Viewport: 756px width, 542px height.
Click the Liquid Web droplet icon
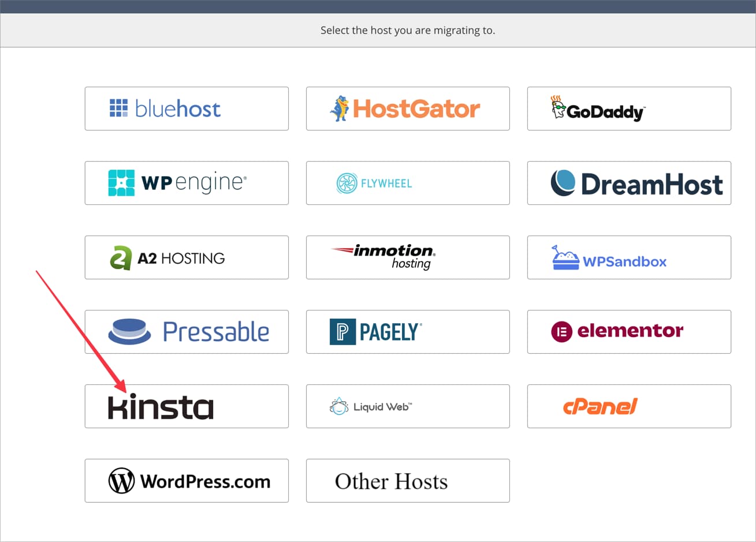[x=339, y=406]
